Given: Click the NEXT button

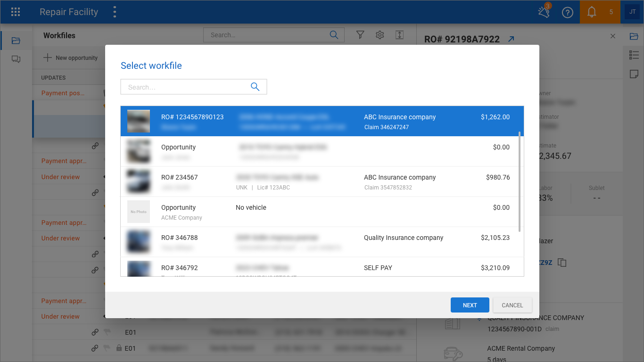Looking at the screenshot, I should [470, 305].
